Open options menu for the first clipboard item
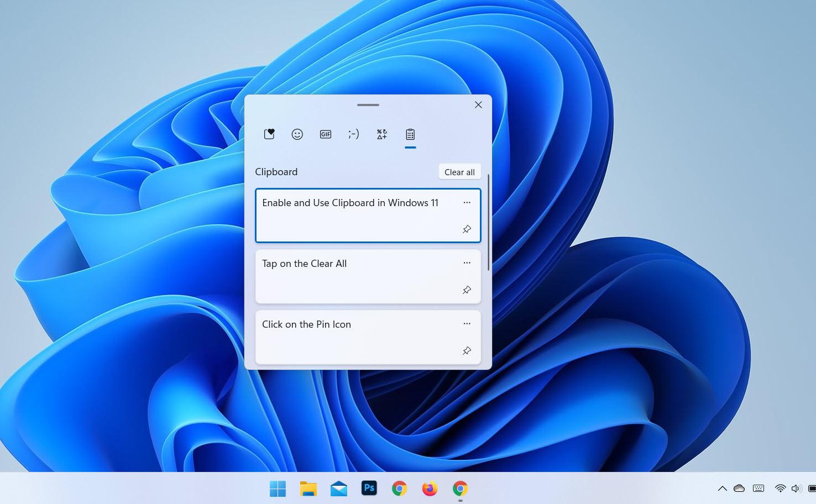 (467, 203)
